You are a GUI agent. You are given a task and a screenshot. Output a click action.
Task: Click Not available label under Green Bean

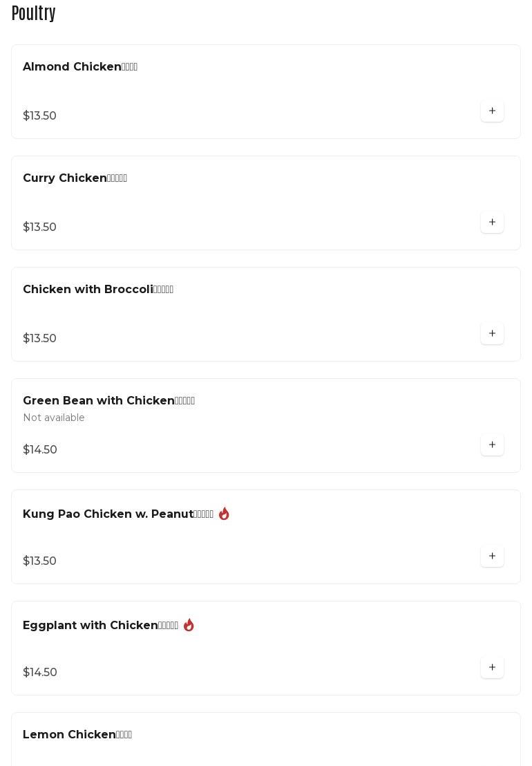[x=54, y=418]
